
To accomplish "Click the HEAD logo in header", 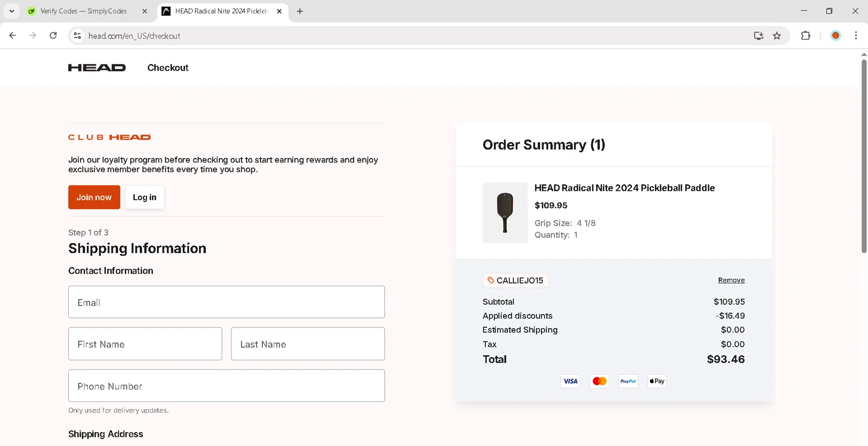I will [97, 68].
